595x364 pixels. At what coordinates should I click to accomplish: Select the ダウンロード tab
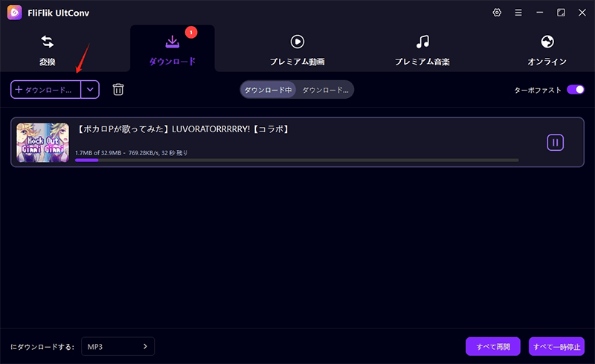tap(173, 50)
